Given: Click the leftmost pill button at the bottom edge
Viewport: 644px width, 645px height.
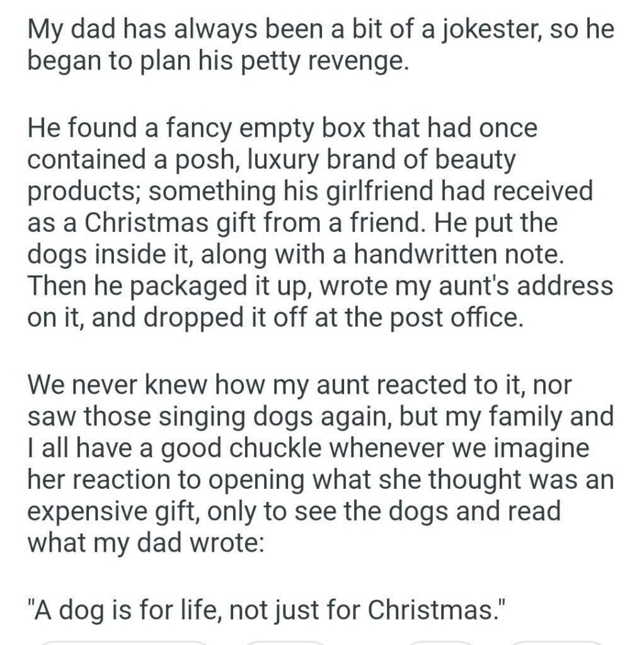Looking at the screenshot, I should pos(124,641).
